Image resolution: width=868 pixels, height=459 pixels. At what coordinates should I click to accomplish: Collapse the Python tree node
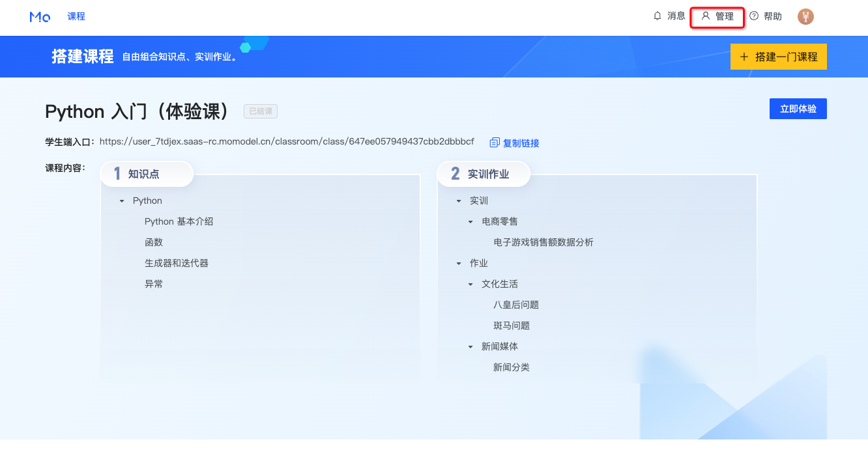pos(122,201)
